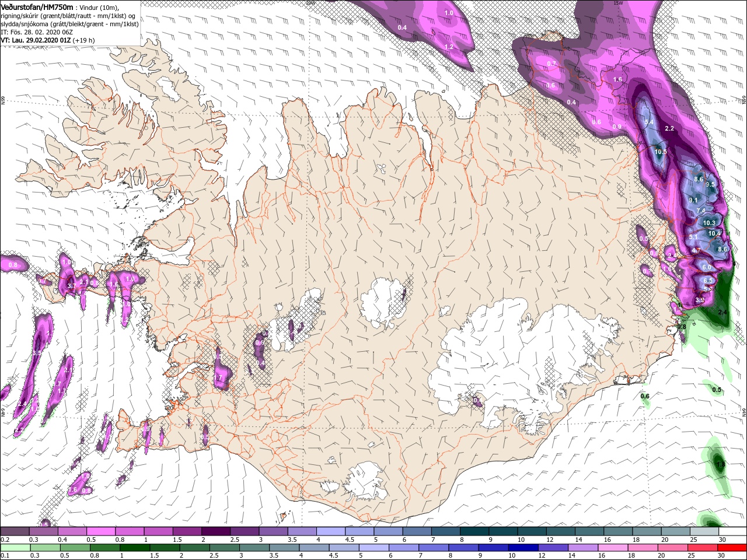Click the 4.7 precipitation value on the map
This screenshot has width=747, height=560.
tap(696, 250)
